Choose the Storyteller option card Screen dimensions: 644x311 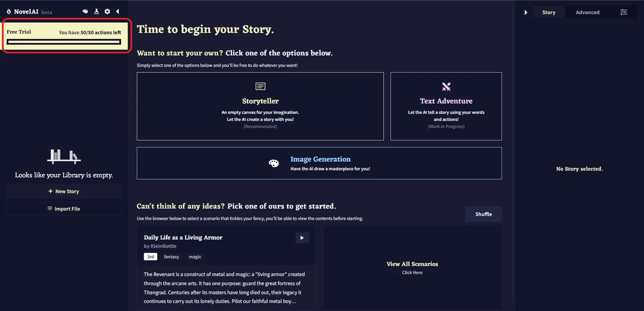[x=260, y=106]
